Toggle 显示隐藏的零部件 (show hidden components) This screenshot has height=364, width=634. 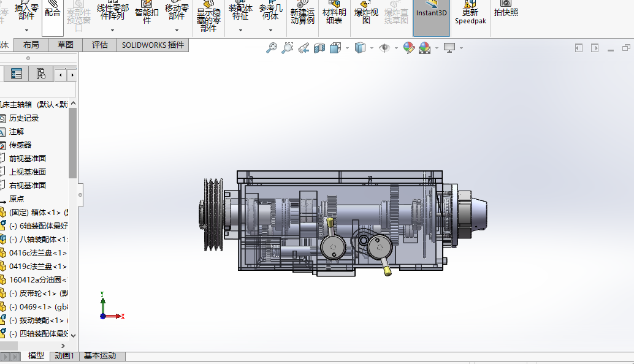tap(208, 17)
